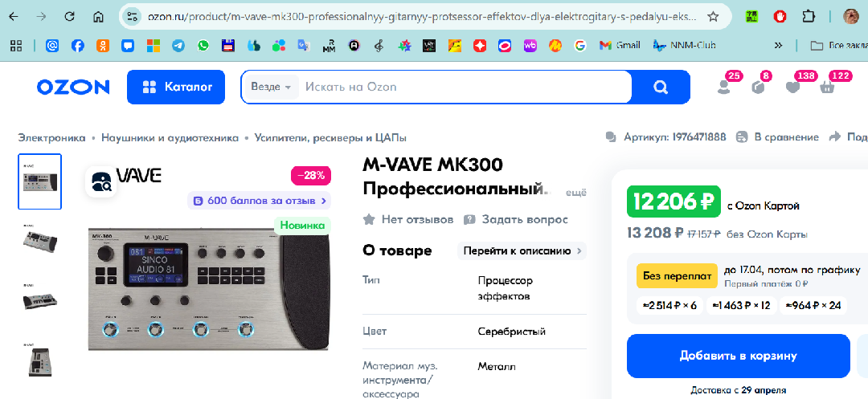The image size is (868, 399).
Task: Navigate to Усилители, ресиверы и ЦАПы breadcrumb
Action: point(330,137)
